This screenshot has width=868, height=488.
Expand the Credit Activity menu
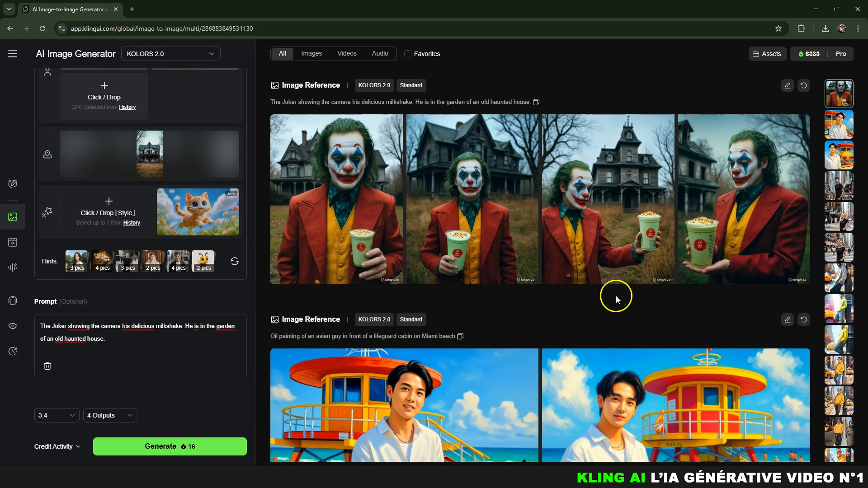(57, 446)
